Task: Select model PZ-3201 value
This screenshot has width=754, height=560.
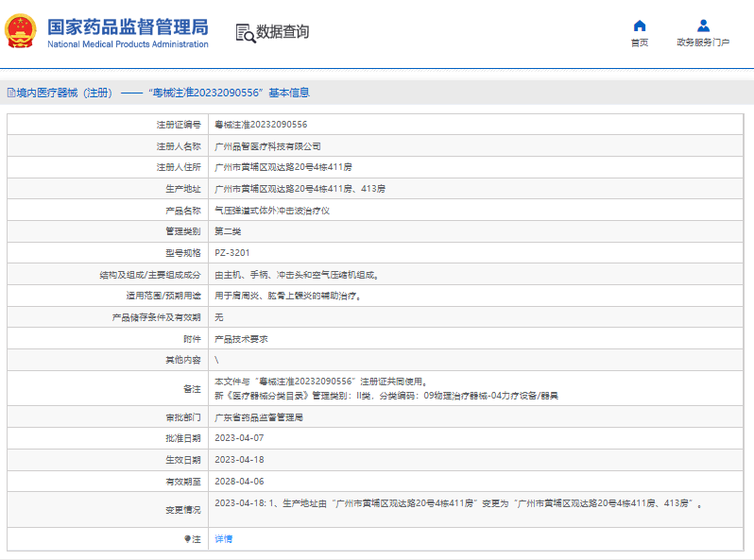Action: (x=231, y=253)
